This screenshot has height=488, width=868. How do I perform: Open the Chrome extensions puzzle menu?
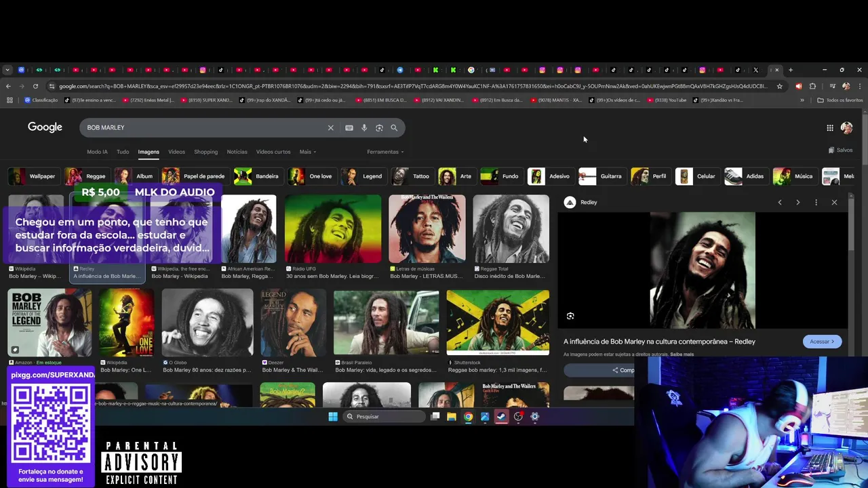point(812,86)
